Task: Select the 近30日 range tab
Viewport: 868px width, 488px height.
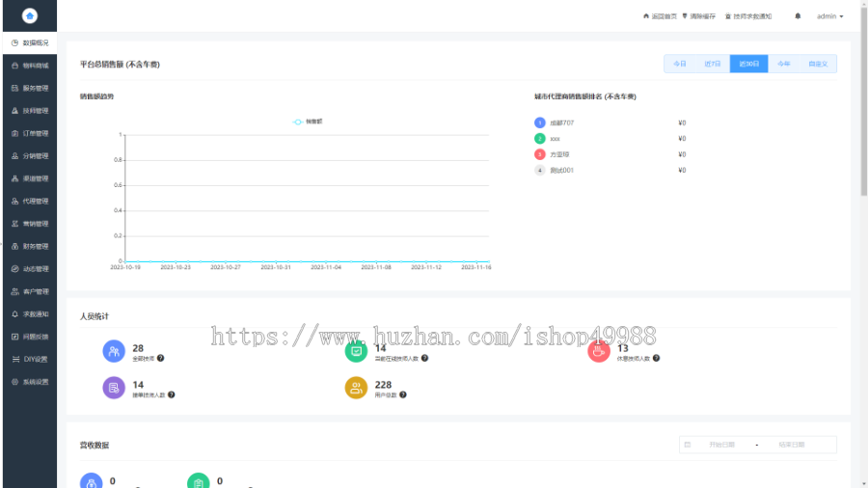Action: (x=749, y=64)
